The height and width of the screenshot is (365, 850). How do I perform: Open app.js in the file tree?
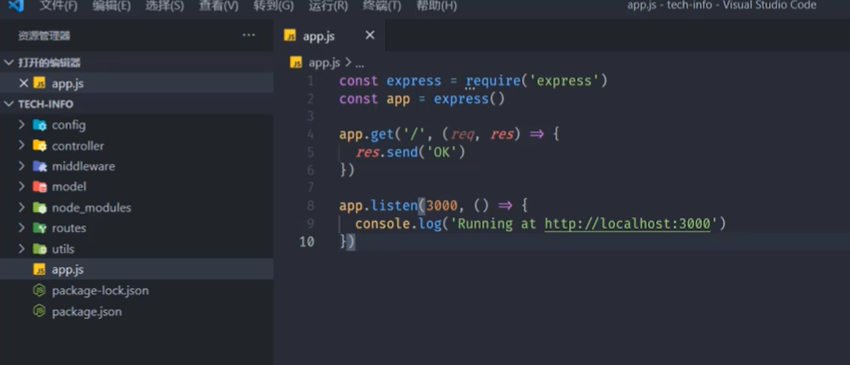pyautogui.click(x=68, y=270)
